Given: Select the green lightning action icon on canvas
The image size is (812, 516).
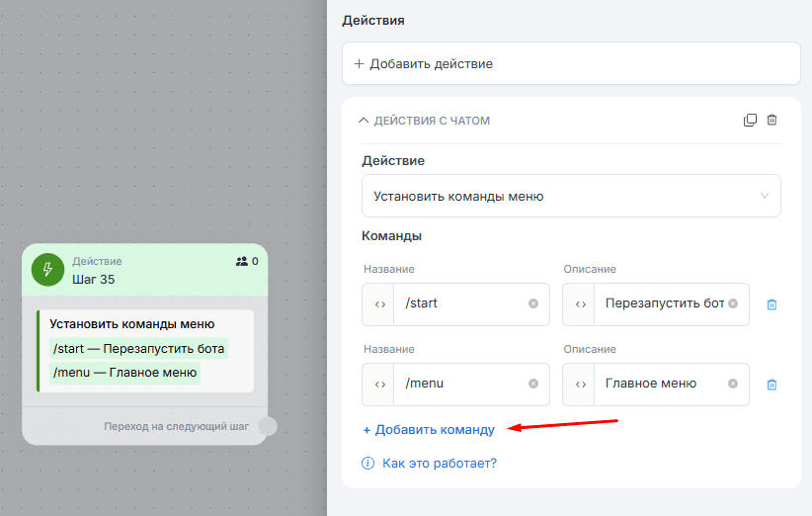Looking at the screenshot, I should coord(47,270).
